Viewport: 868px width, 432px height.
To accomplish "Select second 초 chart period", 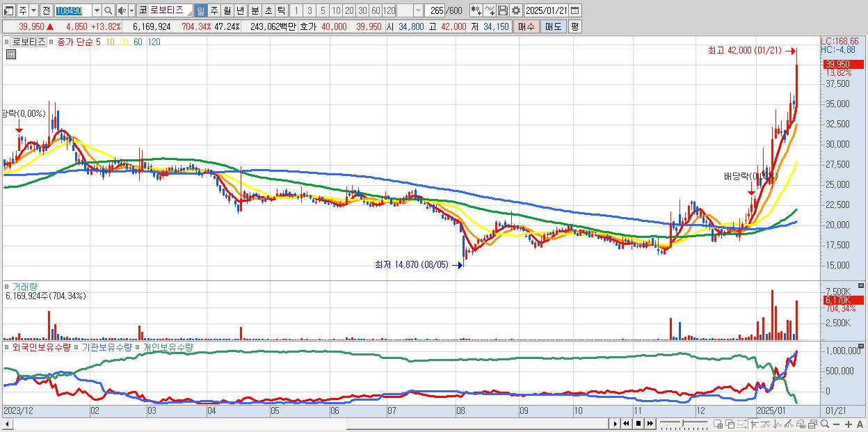I will pos(268,10).
